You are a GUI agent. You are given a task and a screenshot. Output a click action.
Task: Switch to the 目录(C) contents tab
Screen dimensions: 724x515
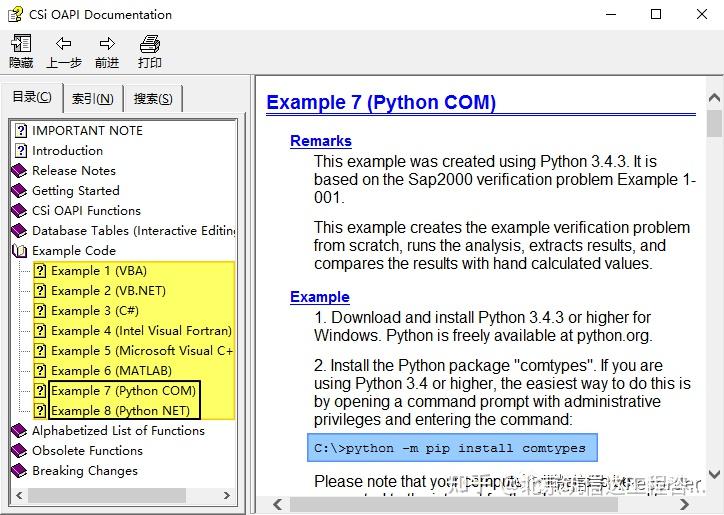[x=32, y=97]
